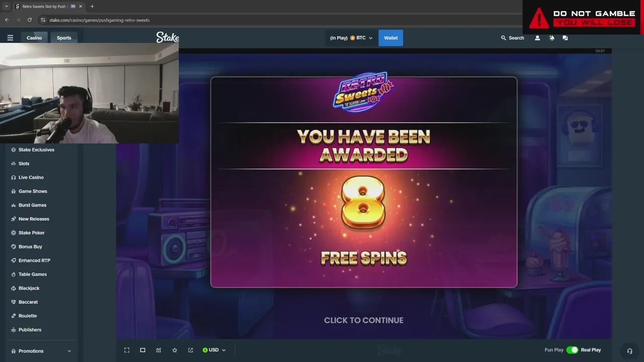The image size is (644, 362).
Task: Select the Retro Sweets Slot browser tab
Action: (44, 7)
